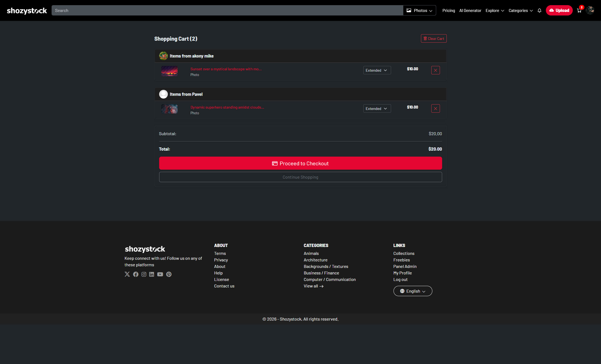The width and height of the screenshot is (601, 364).
Task: Click the Clear Cart button
Action: pos(433,39)
